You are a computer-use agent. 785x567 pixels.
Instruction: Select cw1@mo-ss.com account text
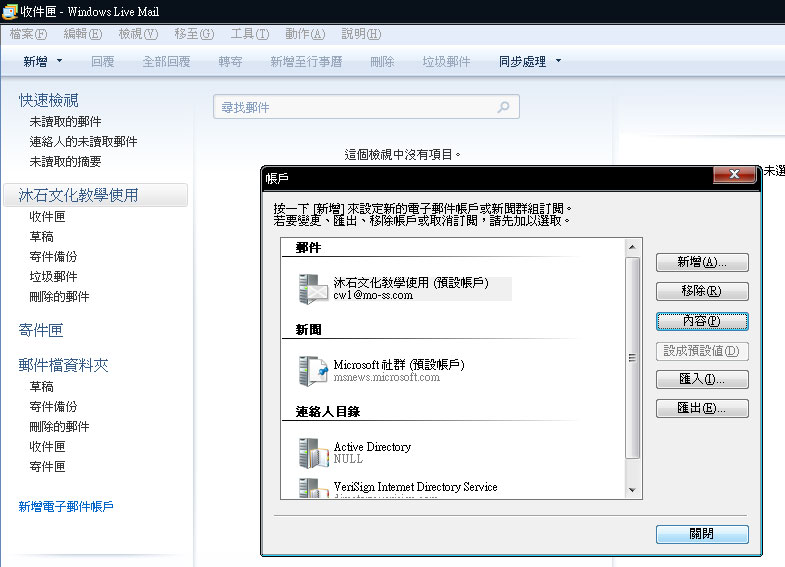(373, 295)
